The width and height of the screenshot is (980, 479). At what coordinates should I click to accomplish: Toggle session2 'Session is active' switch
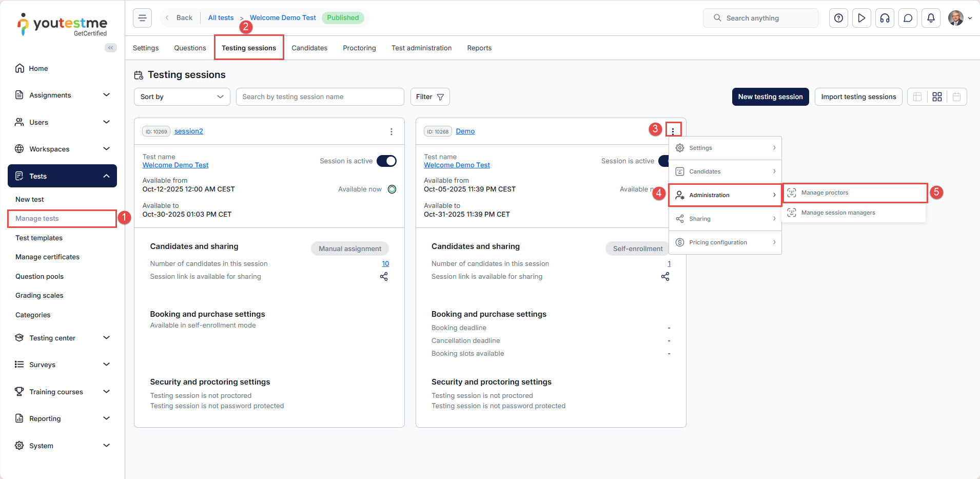coord(386,161)
